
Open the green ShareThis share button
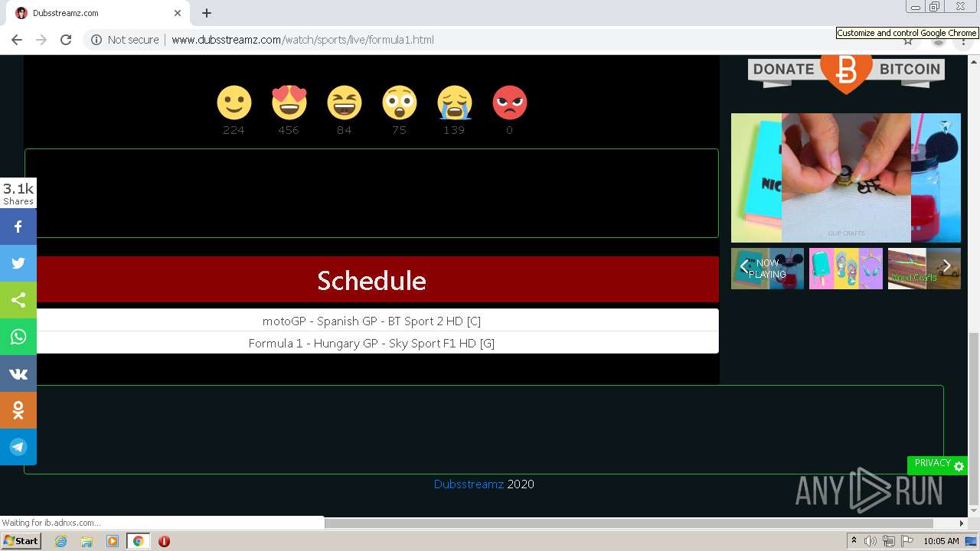click(x=18, y=300)
